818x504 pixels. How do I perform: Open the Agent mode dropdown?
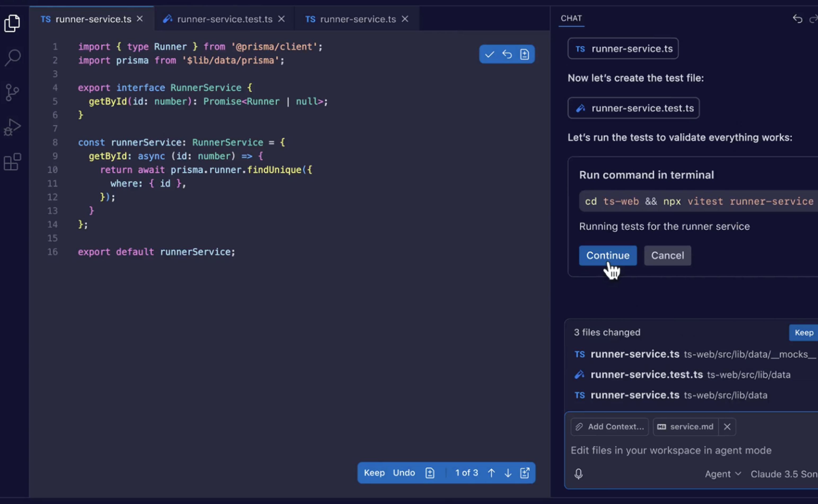(x=723, y=474)
